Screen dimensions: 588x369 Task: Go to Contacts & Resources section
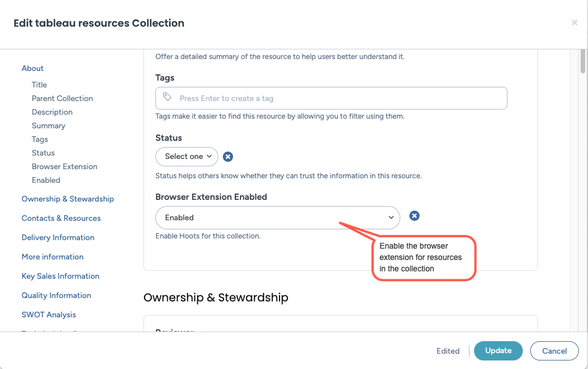pos(61,218)
